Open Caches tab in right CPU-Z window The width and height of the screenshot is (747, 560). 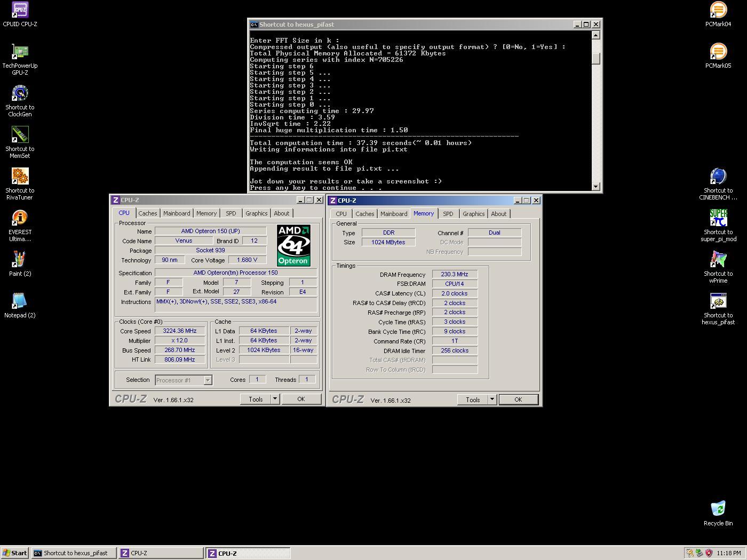(365, 214)
